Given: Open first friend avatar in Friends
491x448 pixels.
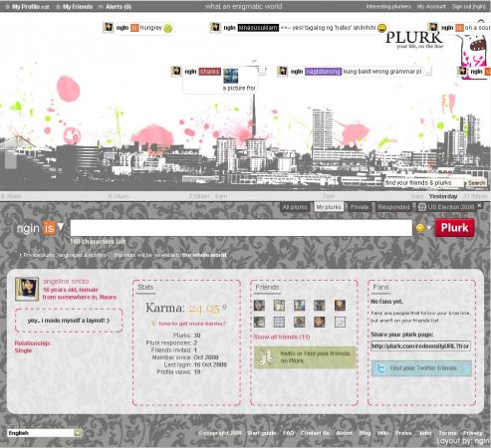Looking at the screenshot, I should [259, 306].
